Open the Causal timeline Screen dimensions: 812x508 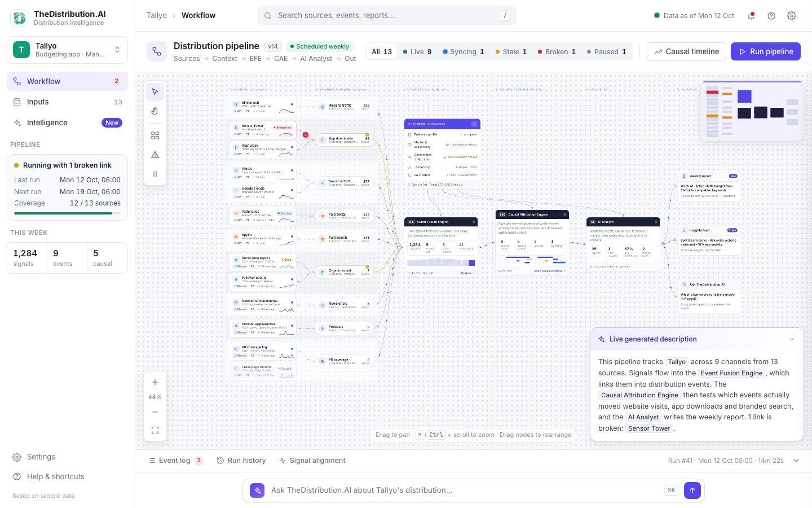point(686,51)
